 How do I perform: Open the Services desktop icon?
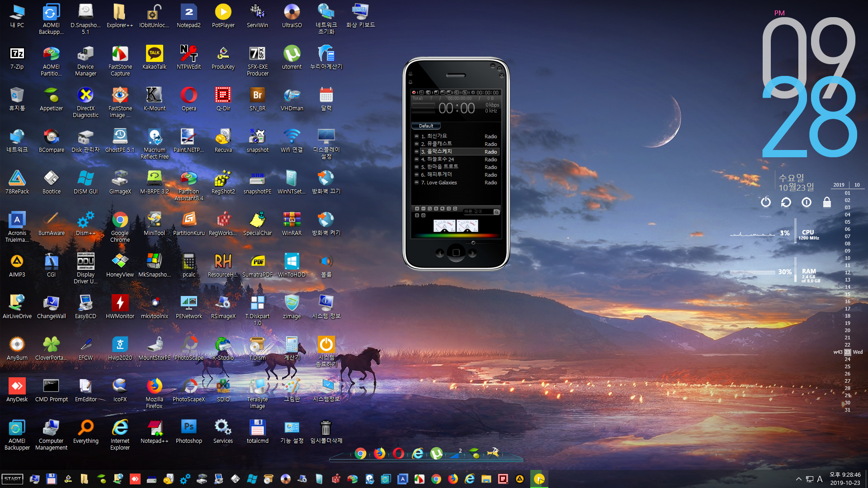tap(223, 432)
